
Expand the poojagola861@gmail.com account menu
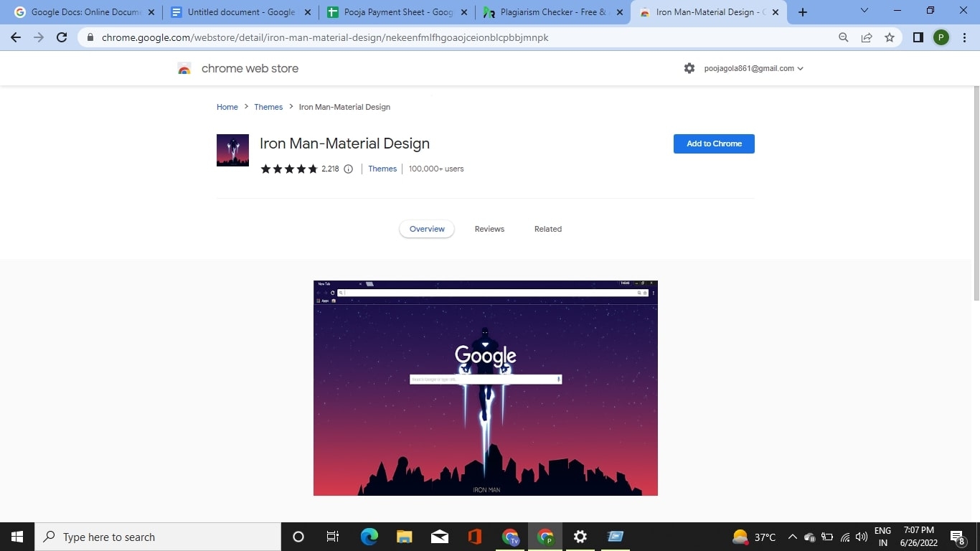753,68
